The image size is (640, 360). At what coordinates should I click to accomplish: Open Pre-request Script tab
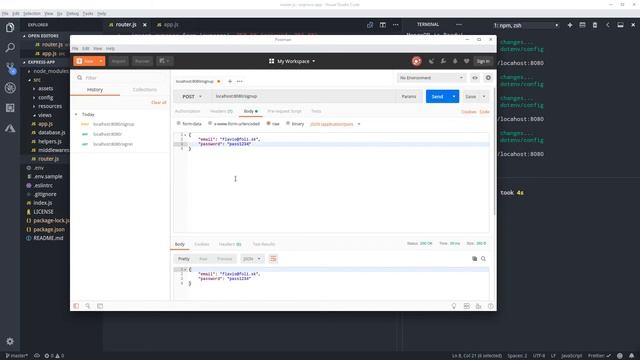click(284, 111)
